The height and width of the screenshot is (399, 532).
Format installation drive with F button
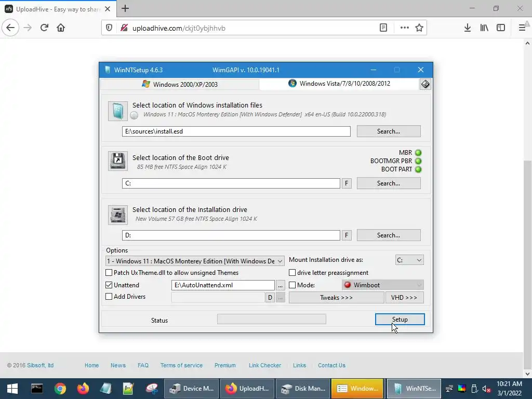pos(347,235)
